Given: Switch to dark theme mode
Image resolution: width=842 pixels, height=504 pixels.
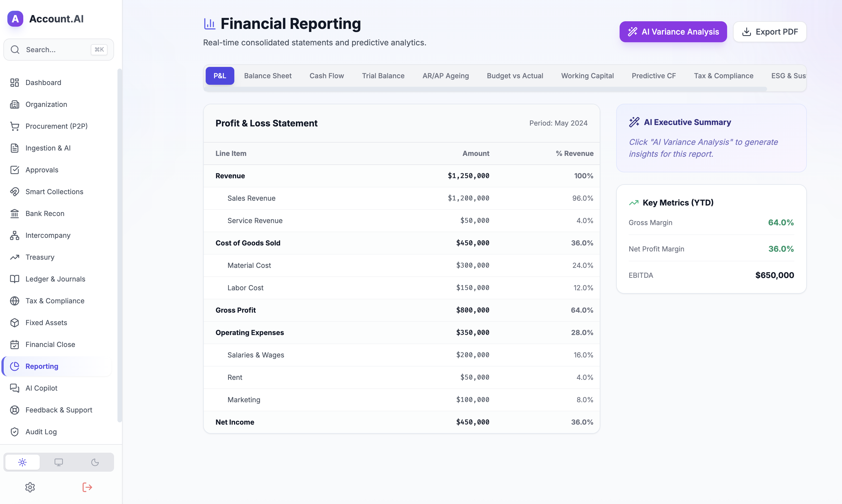Looking at the screenshot, I should [95, 462].
